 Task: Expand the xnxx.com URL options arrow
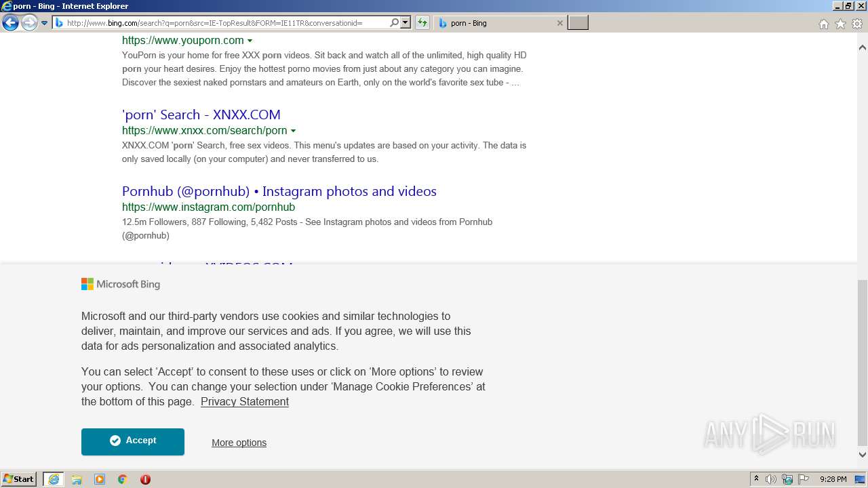[x=293, y=131]
